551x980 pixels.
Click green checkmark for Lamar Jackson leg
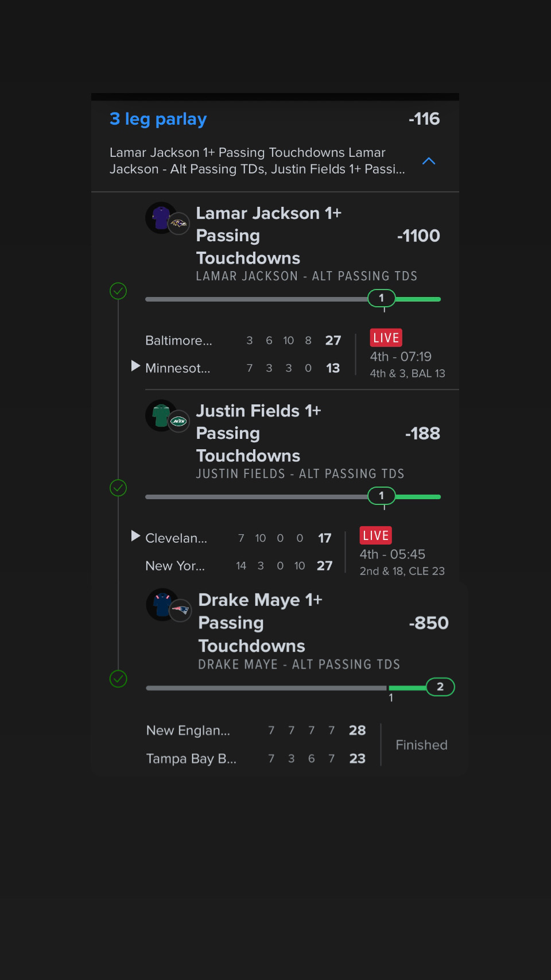click(x=118, y=291)
